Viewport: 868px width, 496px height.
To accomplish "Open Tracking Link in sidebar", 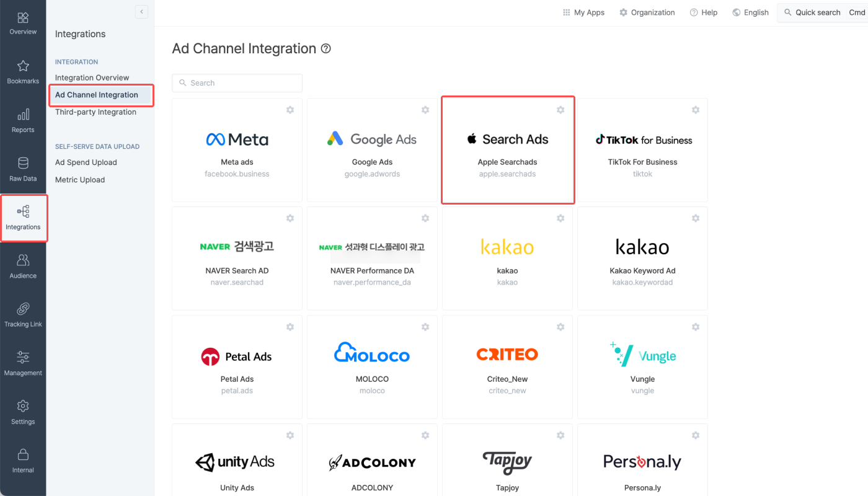I will point(23,315).
